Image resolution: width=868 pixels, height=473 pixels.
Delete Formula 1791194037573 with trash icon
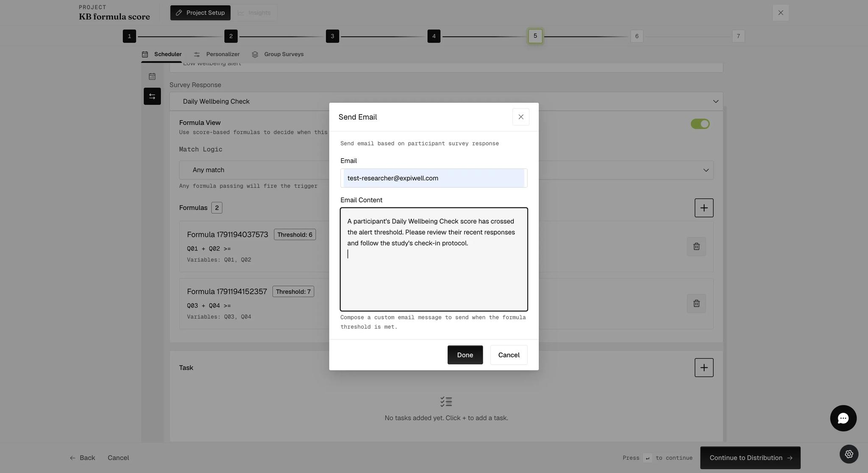tap(696, 246)
